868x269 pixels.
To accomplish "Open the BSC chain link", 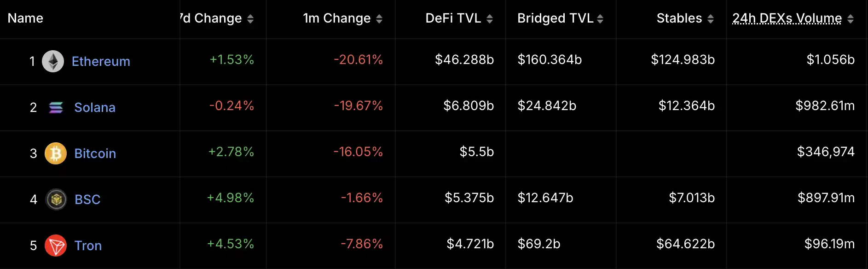I will click(87, 199).
